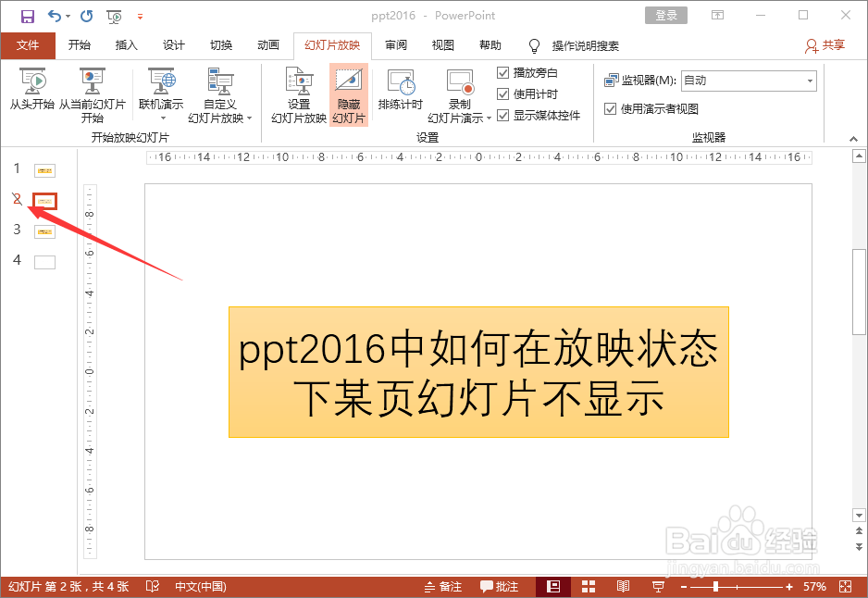This screenshot has width=868, height=598.
Task: Click the 联机演示 globe icon
Action: point(162,81)
